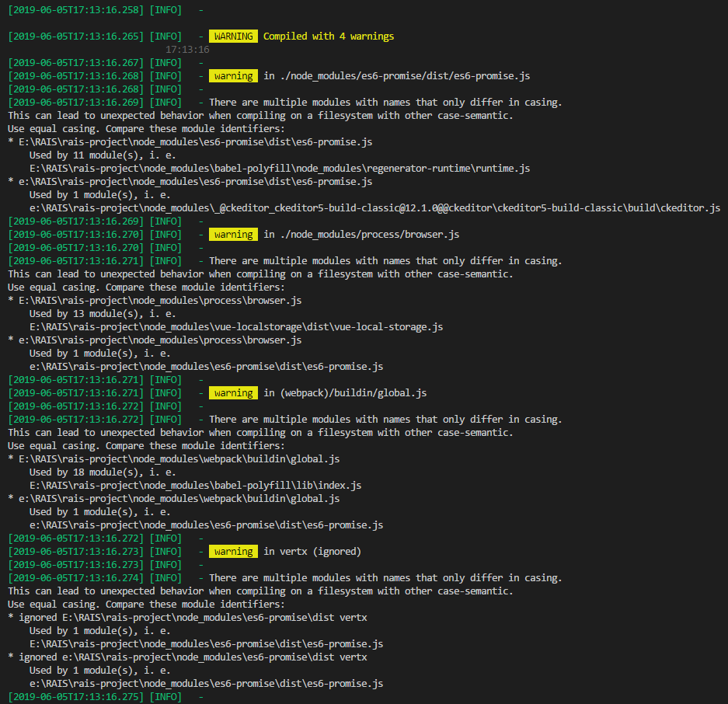Click the 'Used by 18 module(s), i. e.' line
The width and height of the screenshot is (728, 704).
pyautogui.click(x=103, y=472)
